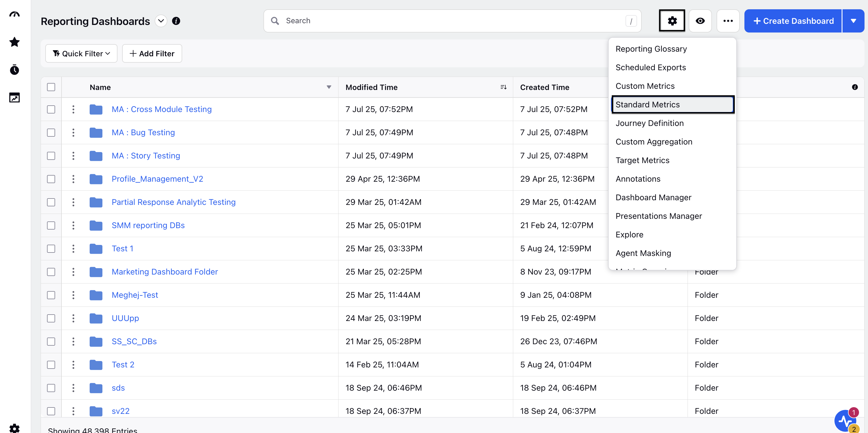
Task: Open the MA : Cross Module Testing folder link
Action: [x=161, y=109]
